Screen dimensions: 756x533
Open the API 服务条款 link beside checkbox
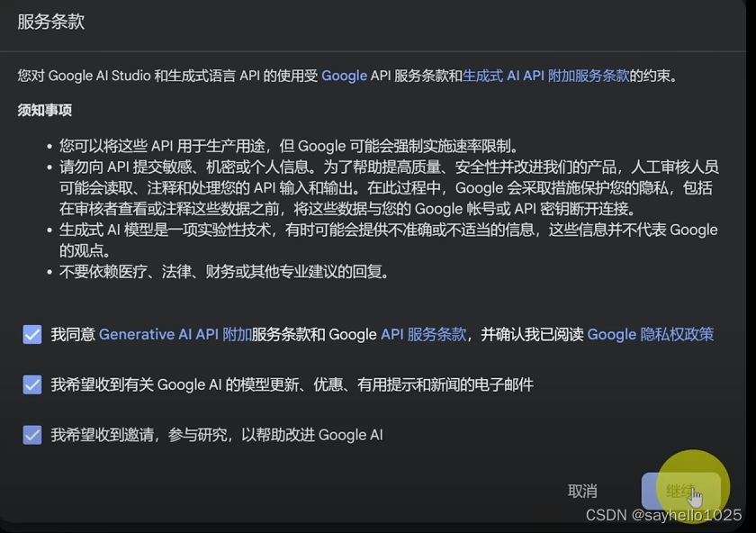(424, 334)
